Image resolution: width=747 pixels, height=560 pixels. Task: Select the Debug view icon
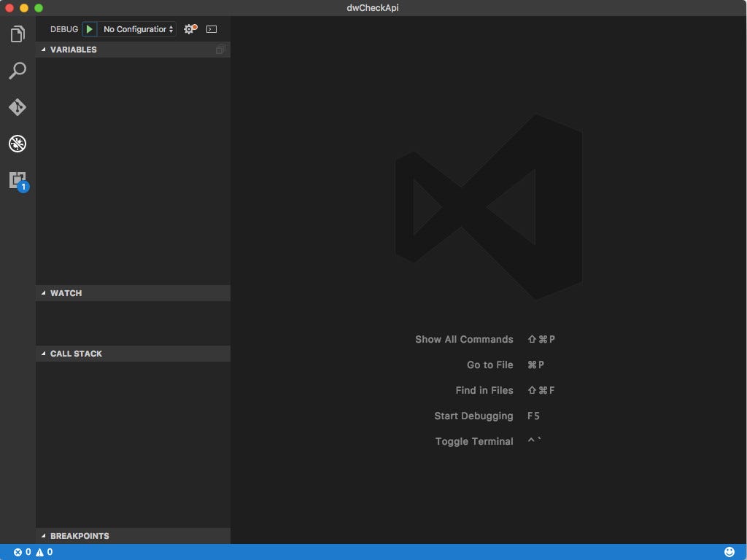pyautogui.click(x=18, y=144)
